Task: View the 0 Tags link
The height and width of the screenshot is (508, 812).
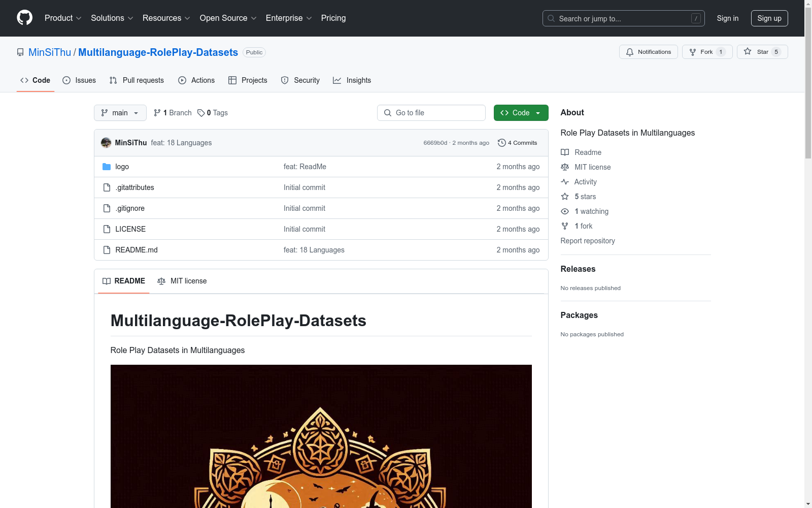Action: [213, 113]
